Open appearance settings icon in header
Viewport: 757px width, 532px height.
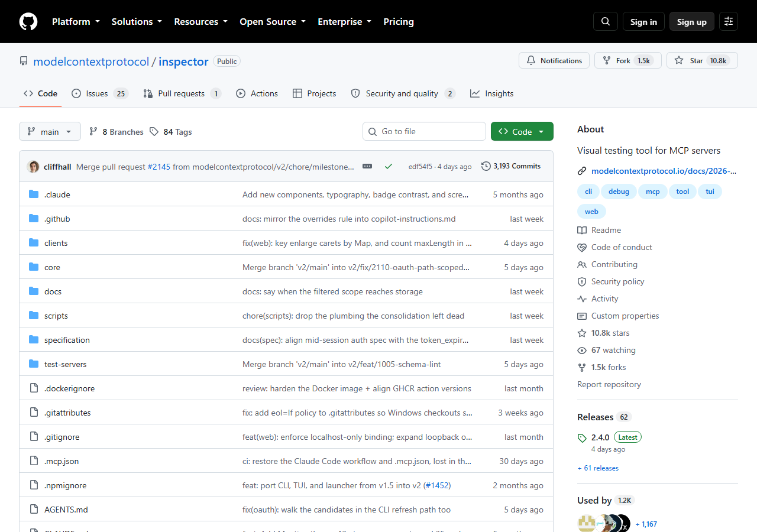pos(729,21)
